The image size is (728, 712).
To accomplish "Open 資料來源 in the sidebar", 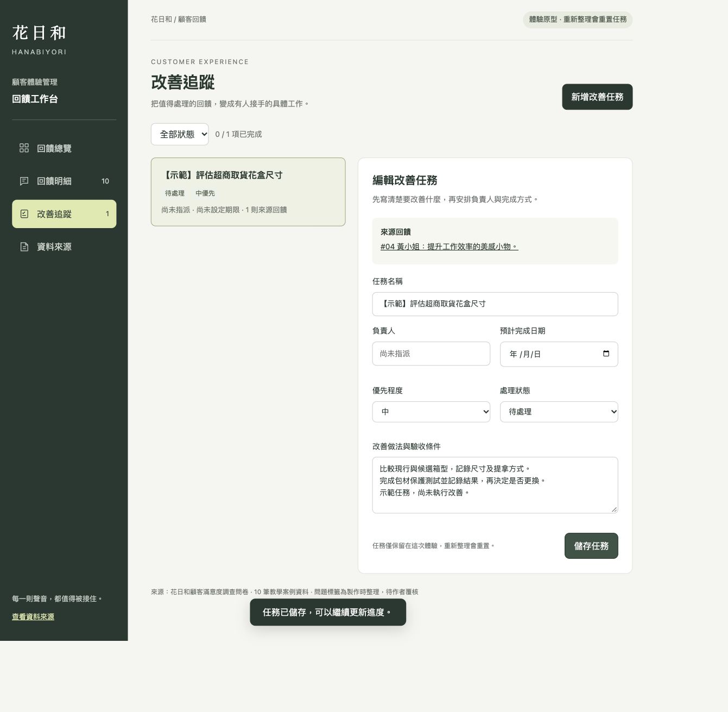I will pyautogui.click(x=64, y=247).
